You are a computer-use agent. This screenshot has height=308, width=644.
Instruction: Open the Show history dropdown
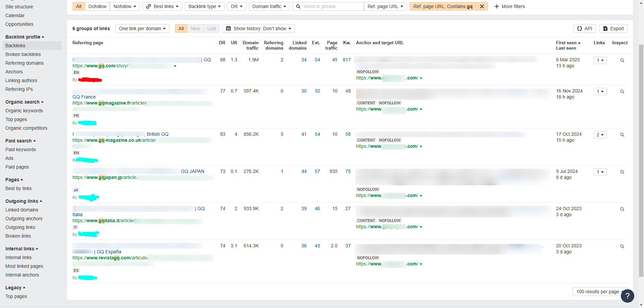(x=259, y=28)
